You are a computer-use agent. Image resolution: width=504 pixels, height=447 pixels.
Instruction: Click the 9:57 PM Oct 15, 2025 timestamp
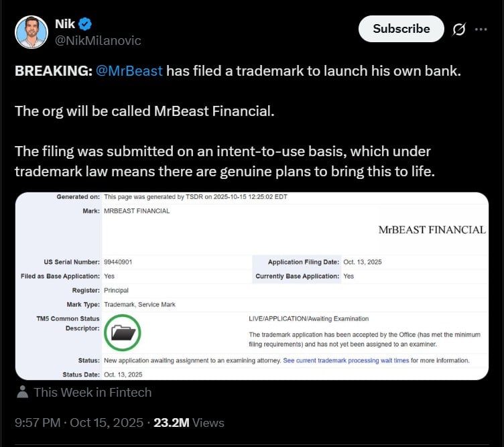pos(79,423)
